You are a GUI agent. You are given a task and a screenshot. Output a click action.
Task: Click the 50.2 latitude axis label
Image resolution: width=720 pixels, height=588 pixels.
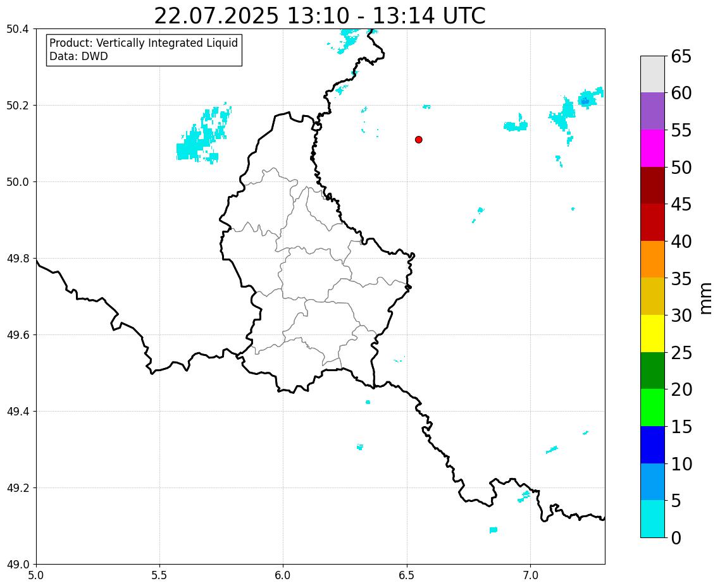18,106
